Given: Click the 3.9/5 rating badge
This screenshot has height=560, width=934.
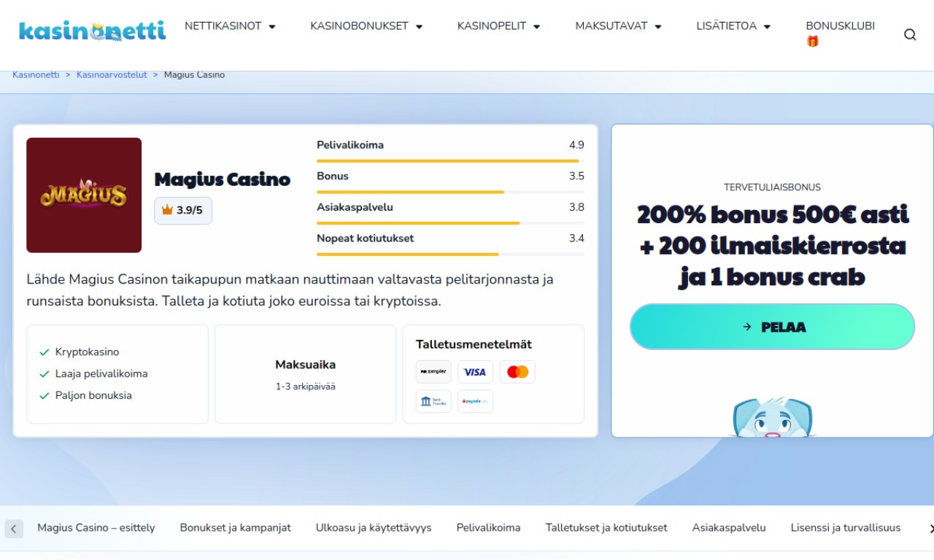Looking at the screenshot, I should pos(183,211).
